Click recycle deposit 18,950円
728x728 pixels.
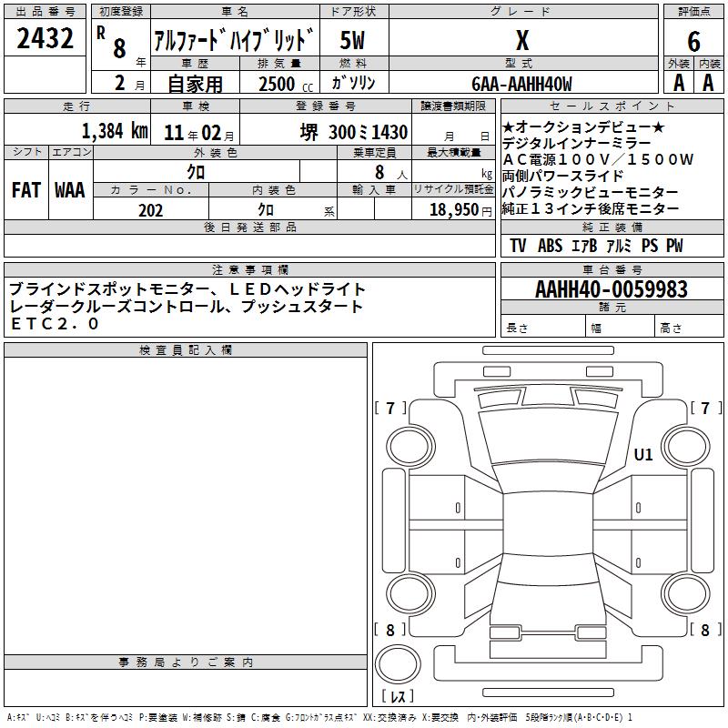(x=460, y=210)
